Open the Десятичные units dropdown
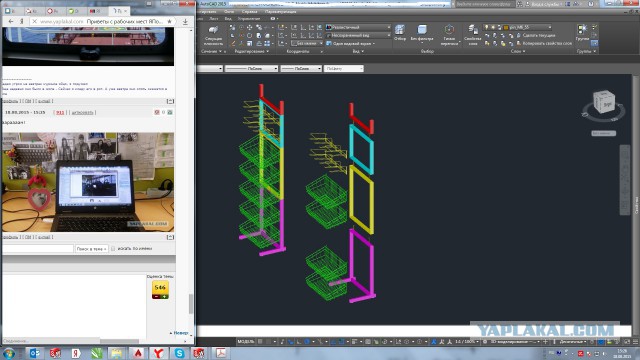This screenshot has height=360, width=640. [x=573, y=342]
